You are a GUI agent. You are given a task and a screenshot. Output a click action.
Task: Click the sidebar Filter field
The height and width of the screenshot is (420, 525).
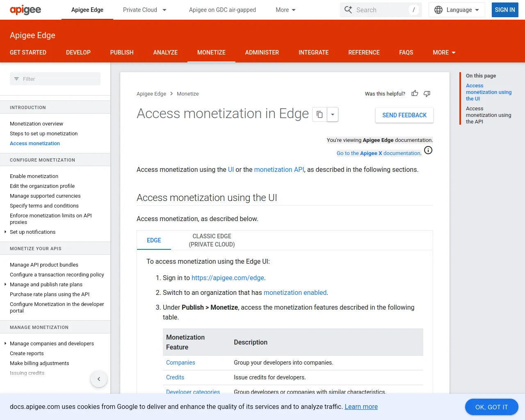pos(55,79)
